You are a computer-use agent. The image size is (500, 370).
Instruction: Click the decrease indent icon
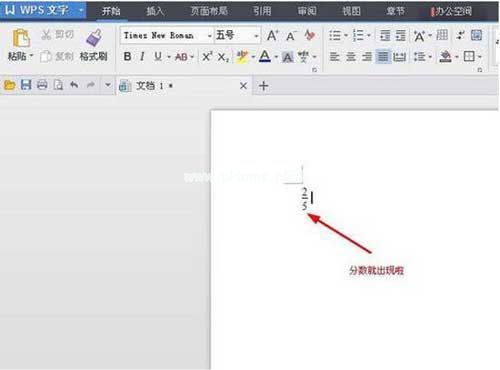point(385,35)
